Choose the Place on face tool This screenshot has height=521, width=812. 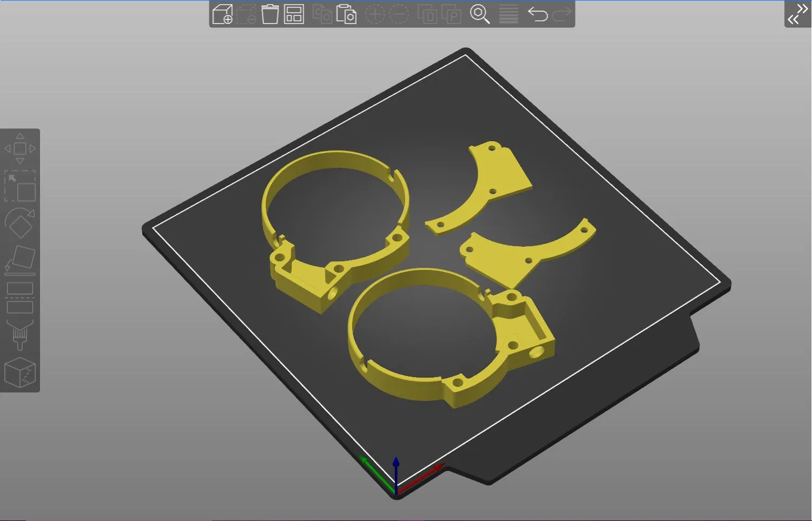[20, 259]
